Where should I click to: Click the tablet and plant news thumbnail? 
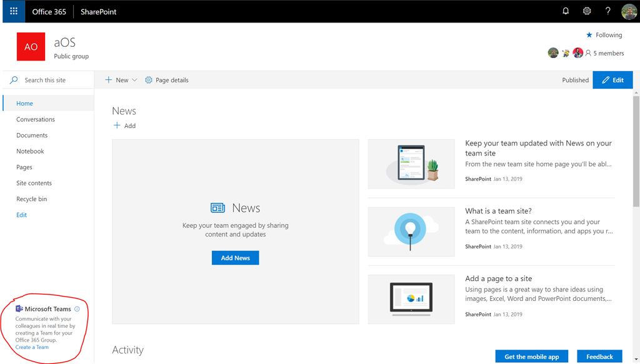click(411, 164)
